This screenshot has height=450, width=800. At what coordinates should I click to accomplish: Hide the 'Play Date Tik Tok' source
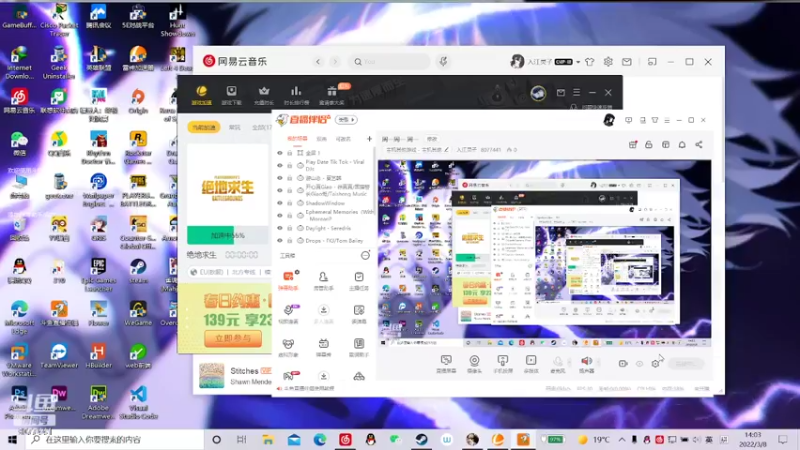tap(280, 165)
